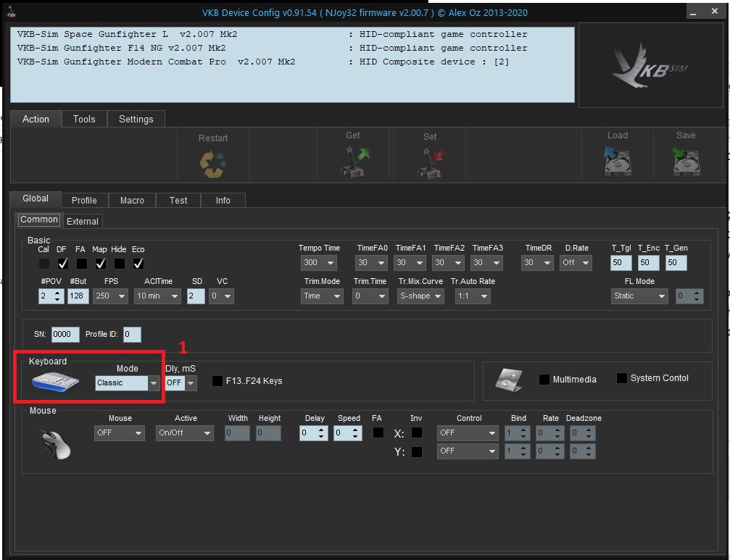Open the Tr.Auto Rate dropdown
The width and height of the screenshot is (730, 560).
(x=473, y=296)
